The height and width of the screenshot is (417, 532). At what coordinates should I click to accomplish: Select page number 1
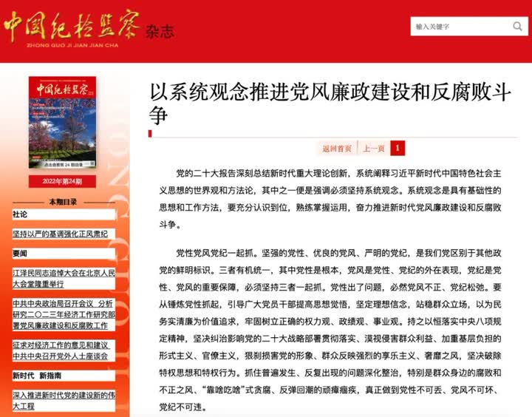click(x=398, y=148)
